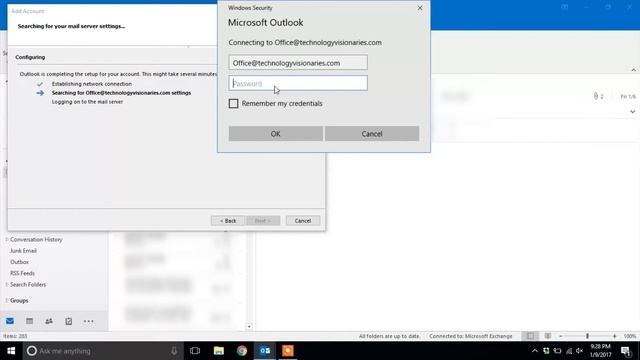The height and width of the screenshot is (360, 640).
Task: Open more navigation options (three dots)
Action: (89, 322)
